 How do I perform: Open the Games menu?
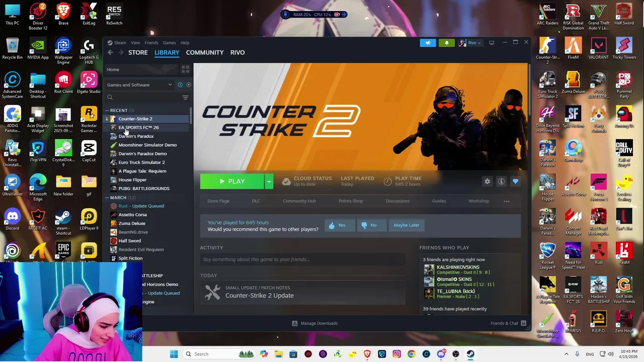pyautogui.click(x=169, y=43)
